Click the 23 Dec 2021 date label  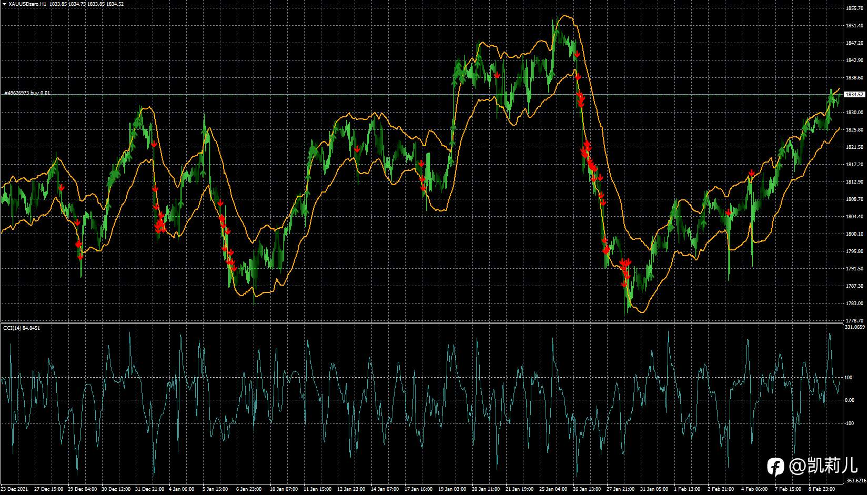click(14, 489)
